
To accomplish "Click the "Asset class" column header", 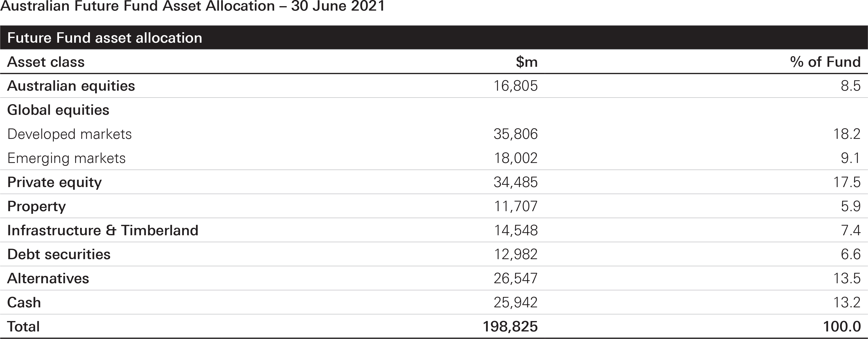I will (x=46, y=62).
